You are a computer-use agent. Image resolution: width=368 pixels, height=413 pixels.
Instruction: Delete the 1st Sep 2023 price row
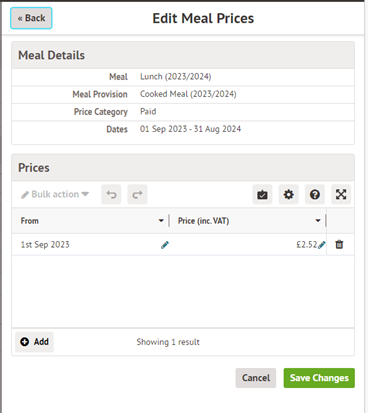[x=339, y=244]
